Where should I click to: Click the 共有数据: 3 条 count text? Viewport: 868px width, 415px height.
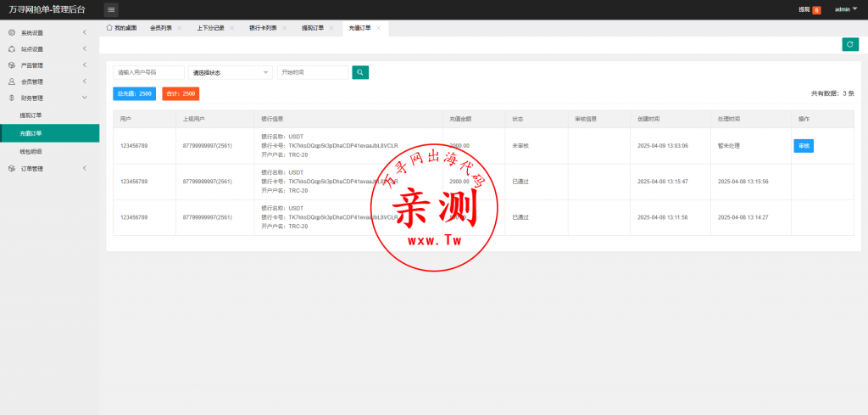pyautogui.click(x=832, y=93)
